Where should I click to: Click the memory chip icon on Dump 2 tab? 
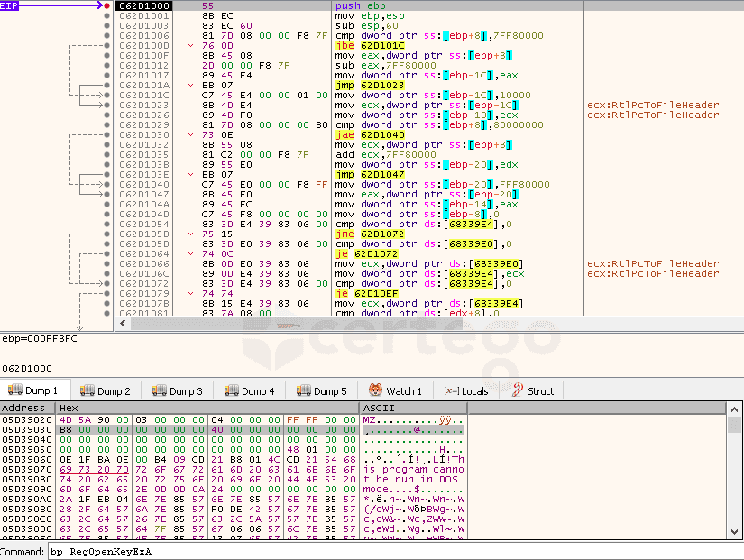87,390
